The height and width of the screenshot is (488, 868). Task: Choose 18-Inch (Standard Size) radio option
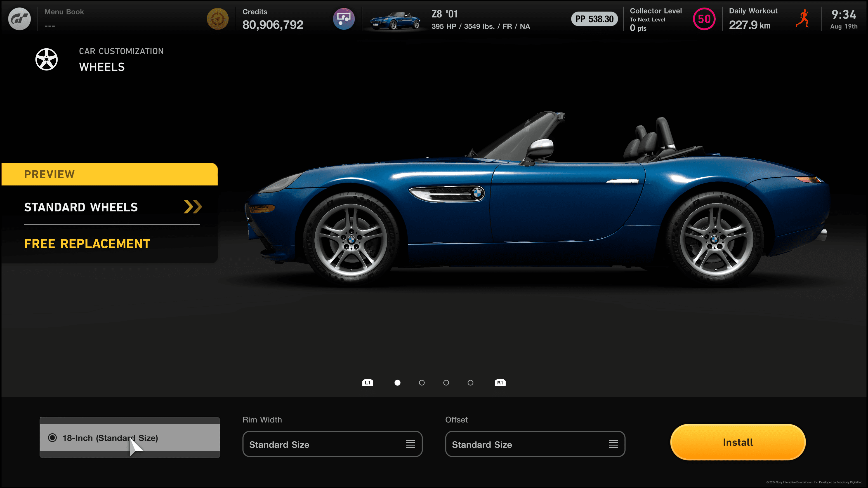pos(130,438)
